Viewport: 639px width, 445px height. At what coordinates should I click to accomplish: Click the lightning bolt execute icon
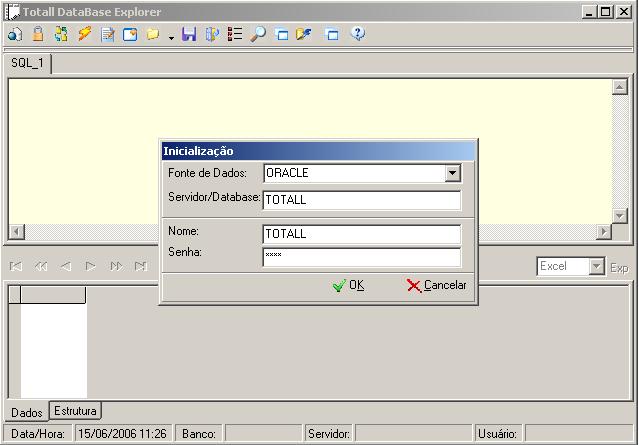click(x=84, y=34)
